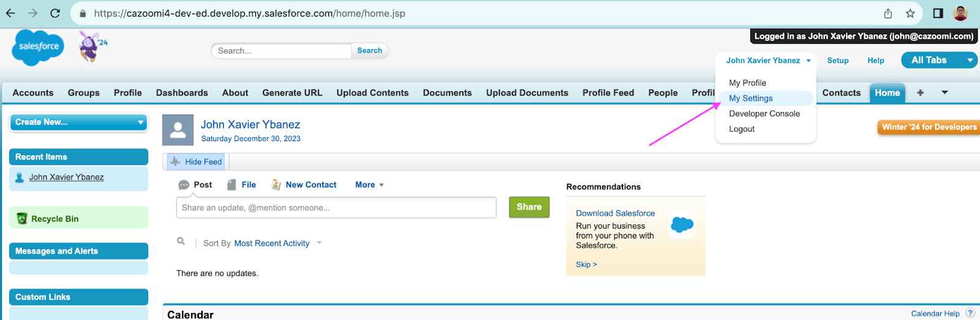This screenshot has width=980, height=320.
Task: Open Sort By Most Recent Activity dropdown
Action: click(x=277, y=243)
